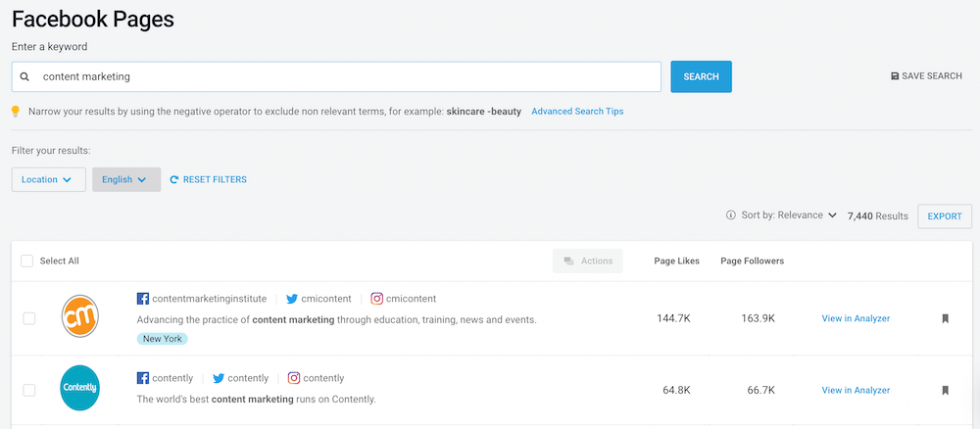The image size is (980, 429).
Task: Open contentmarketinginstitute Facebook icon link
Action: pyautogui.click(x=143, y=299)
